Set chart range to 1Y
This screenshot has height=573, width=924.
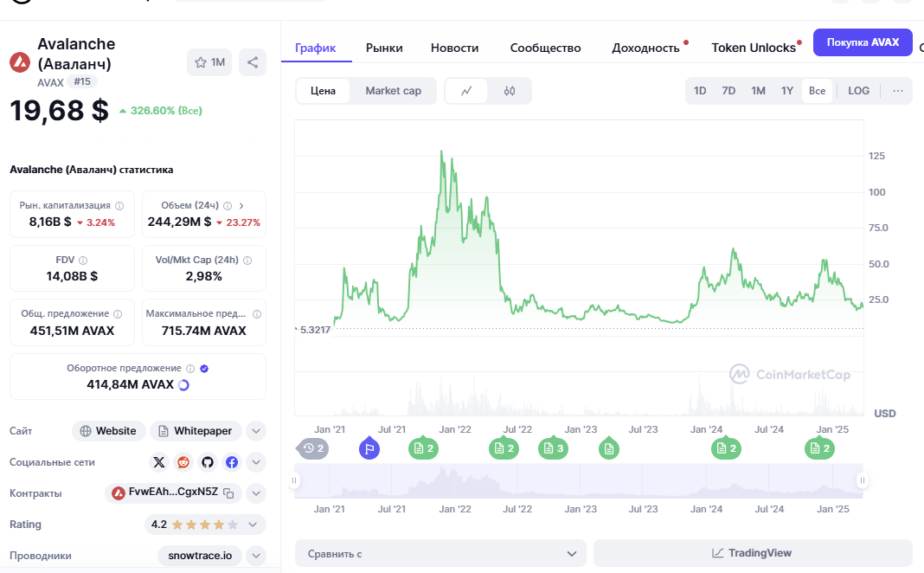pos(787,91)
